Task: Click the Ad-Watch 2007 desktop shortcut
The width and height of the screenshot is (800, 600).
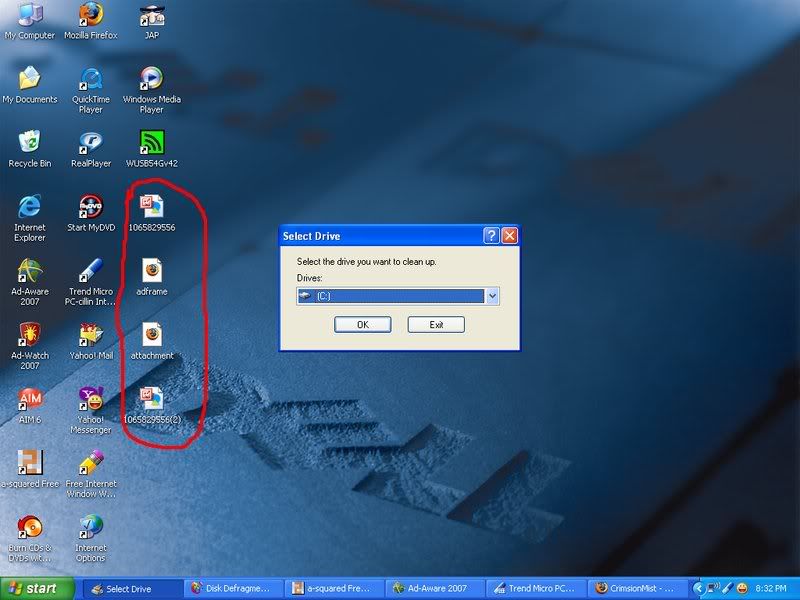Action: (x=30, y=346)
